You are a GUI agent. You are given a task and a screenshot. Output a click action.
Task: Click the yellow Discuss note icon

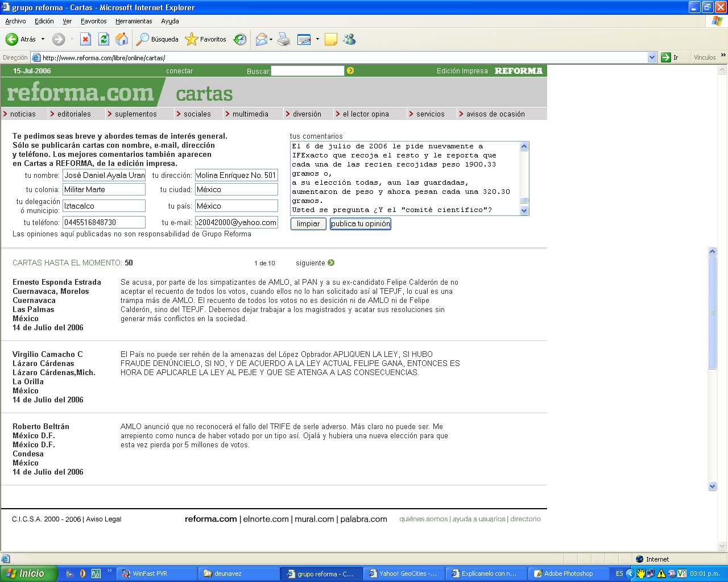[331, 39]
